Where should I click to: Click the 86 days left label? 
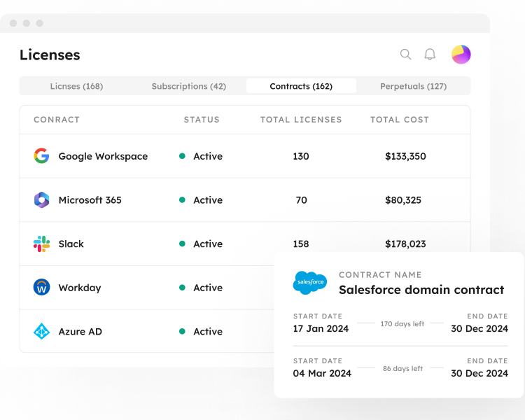402,368
